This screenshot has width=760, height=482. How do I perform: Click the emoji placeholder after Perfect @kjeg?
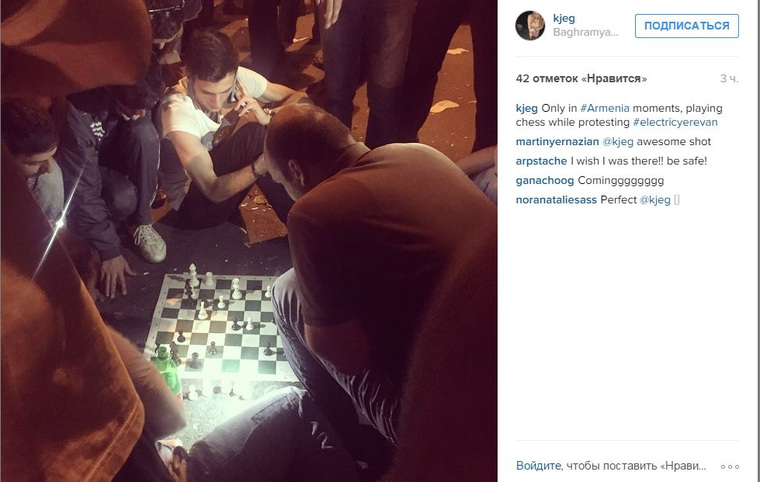[x=677, y=200]
